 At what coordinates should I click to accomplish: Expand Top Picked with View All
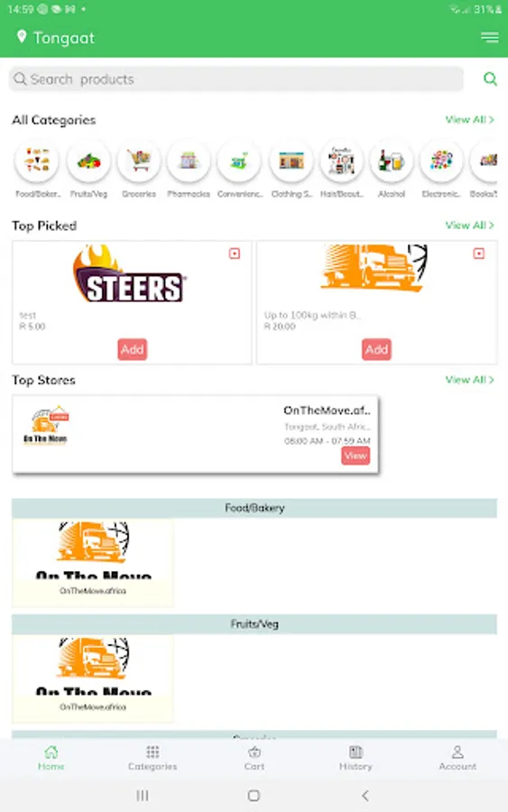pos(470,226)
